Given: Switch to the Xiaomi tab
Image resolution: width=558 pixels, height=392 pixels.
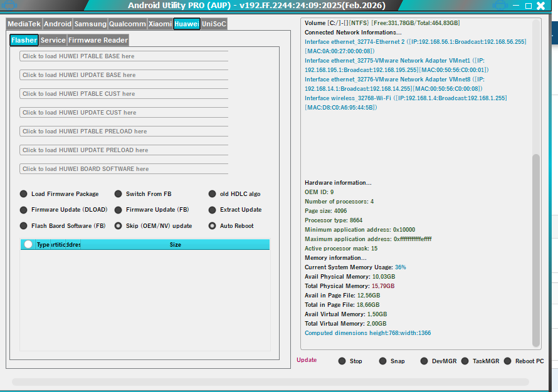Looking at the screenshot, I should [160, 24].
